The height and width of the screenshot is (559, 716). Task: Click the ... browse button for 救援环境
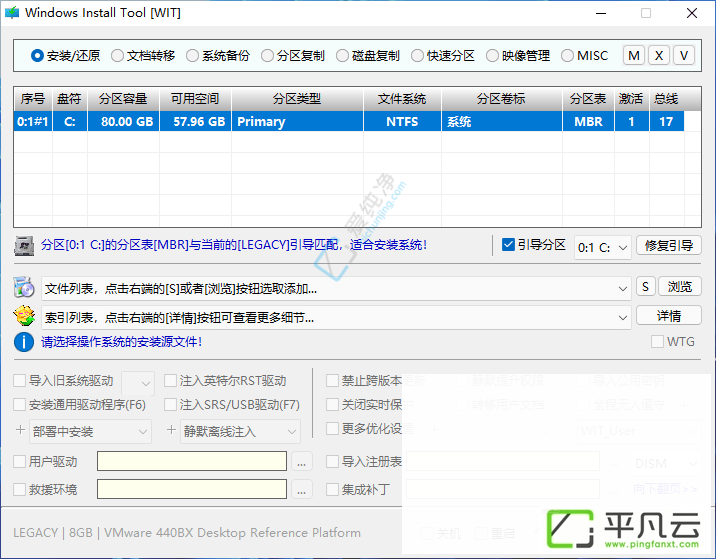point(301,490)
